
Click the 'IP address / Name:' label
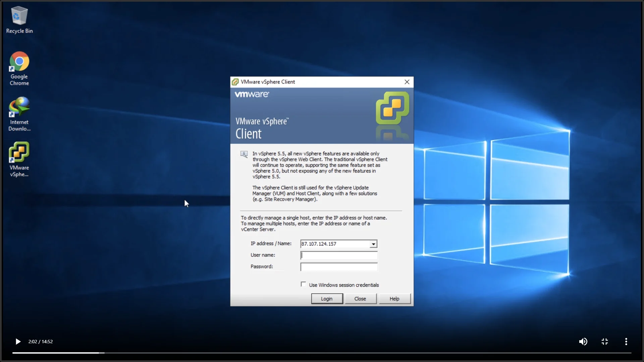click(271, 244)
